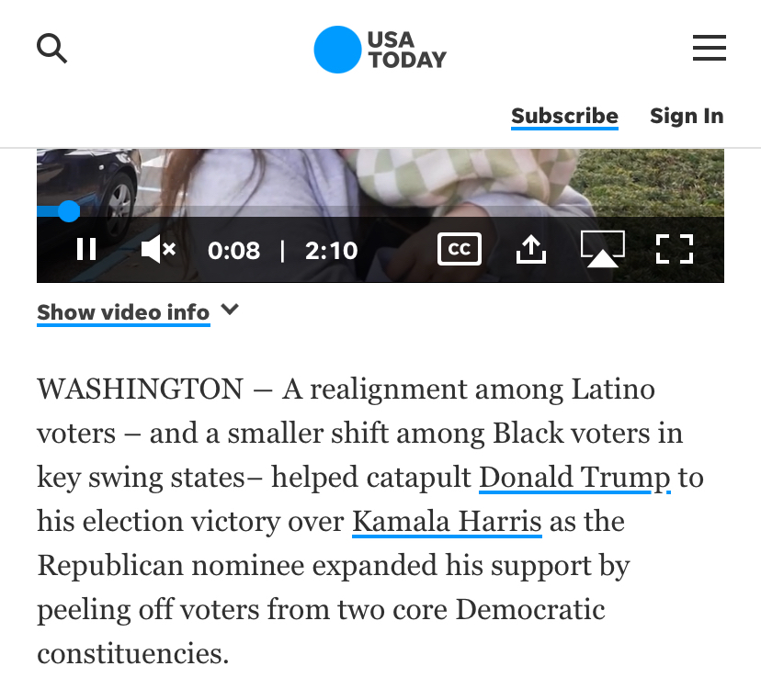Open the Donald Trump link

574,478
